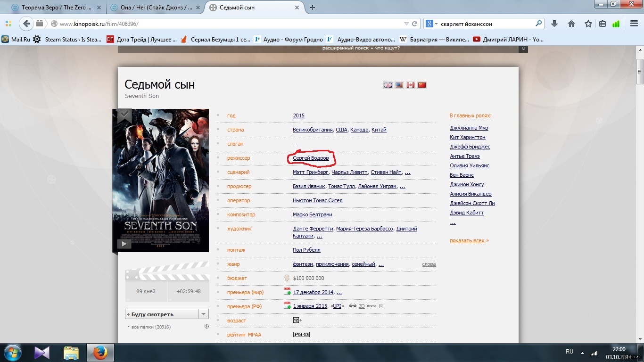
Task: Open the downloads arrow icon in toolbar
Action: click(x=554, y=24)
